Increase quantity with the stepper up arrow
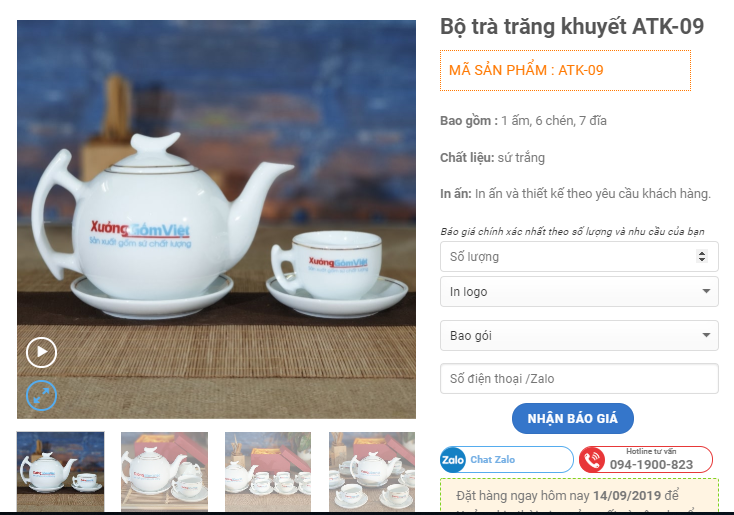This screenshot has width=734, height=515. point(702,253)
